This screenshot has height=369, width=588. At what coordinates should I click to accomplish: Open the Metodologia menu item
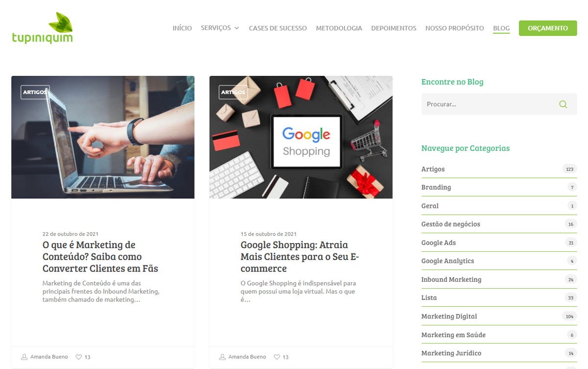point(339,28)
